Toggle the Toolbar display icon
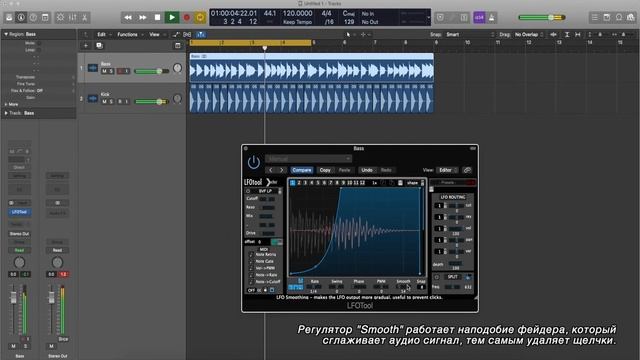 click(45, 18)
